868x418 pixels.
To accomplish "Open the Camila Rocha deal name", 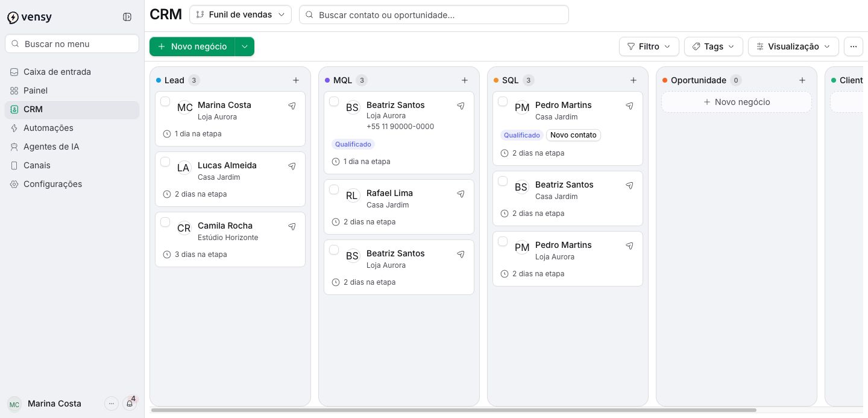I will click(225, 226).
